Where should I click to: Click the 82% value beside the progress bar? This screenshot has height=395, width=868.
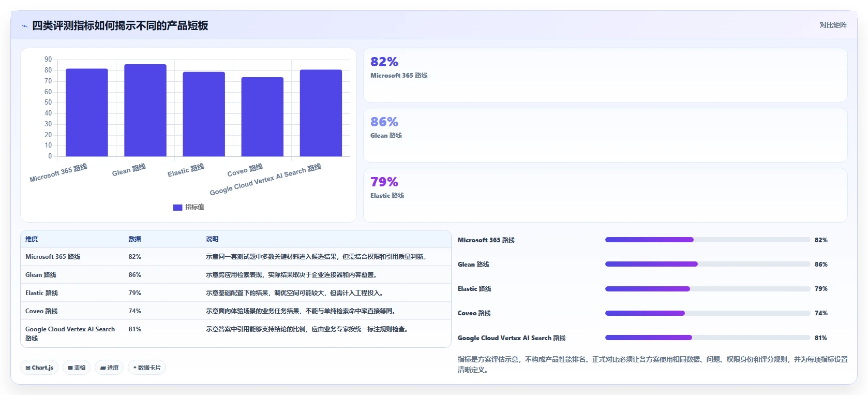click(821, 240)
